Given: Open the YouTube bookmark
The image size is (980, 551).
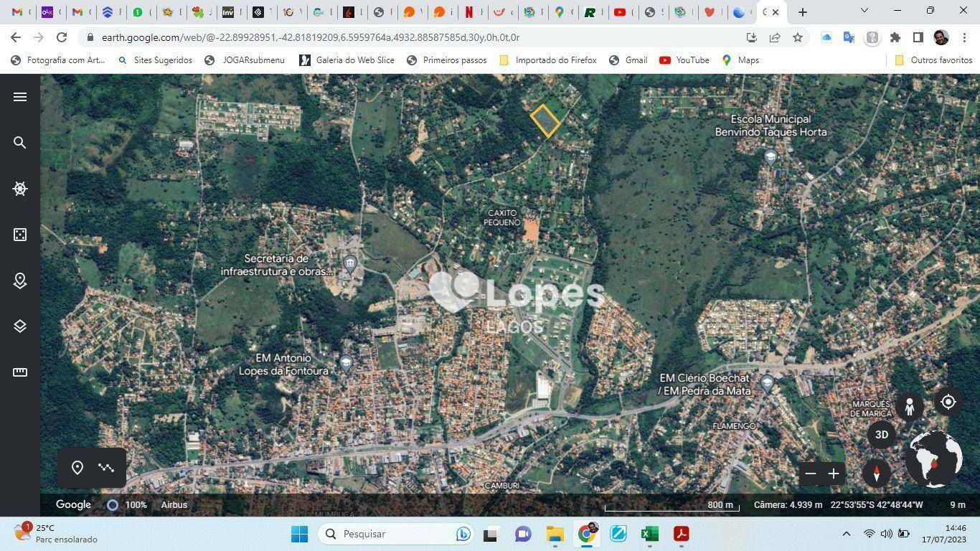Looking at the screenshot, I should [684, 60].
